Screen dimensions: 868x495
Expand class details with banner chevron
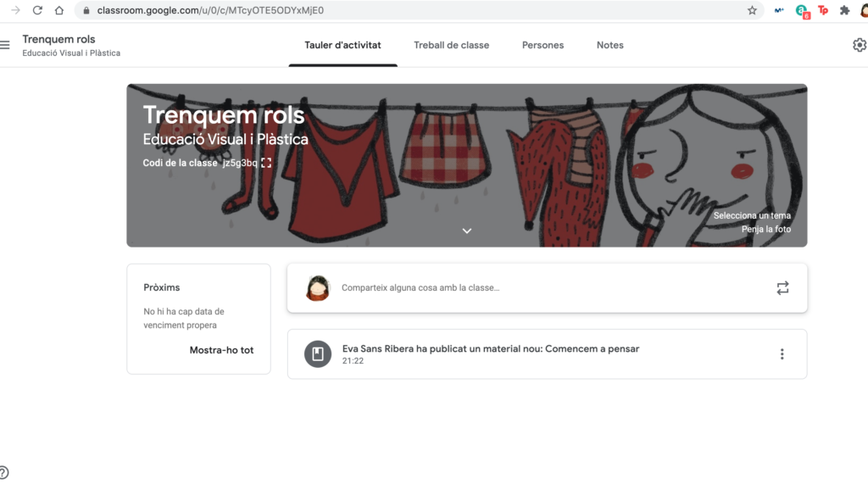click(466, 231)
